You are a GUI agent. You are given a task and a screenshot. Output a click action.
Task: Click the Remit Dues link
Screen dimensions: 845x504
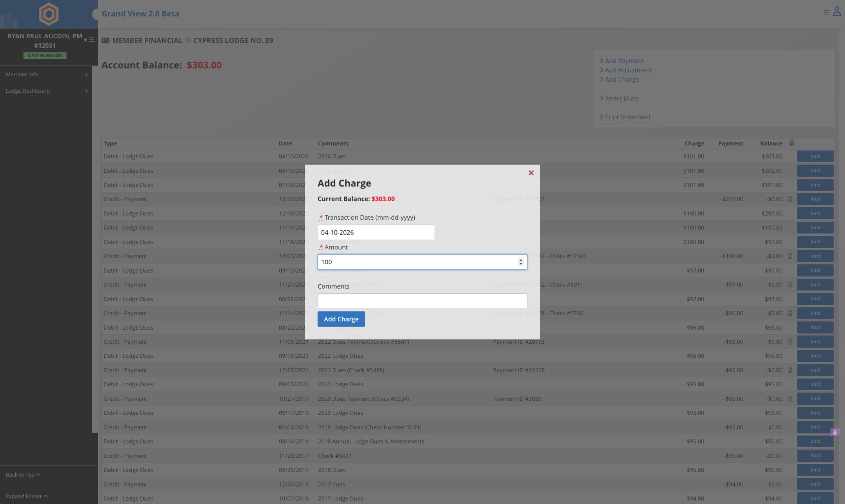tap(621, 98)
